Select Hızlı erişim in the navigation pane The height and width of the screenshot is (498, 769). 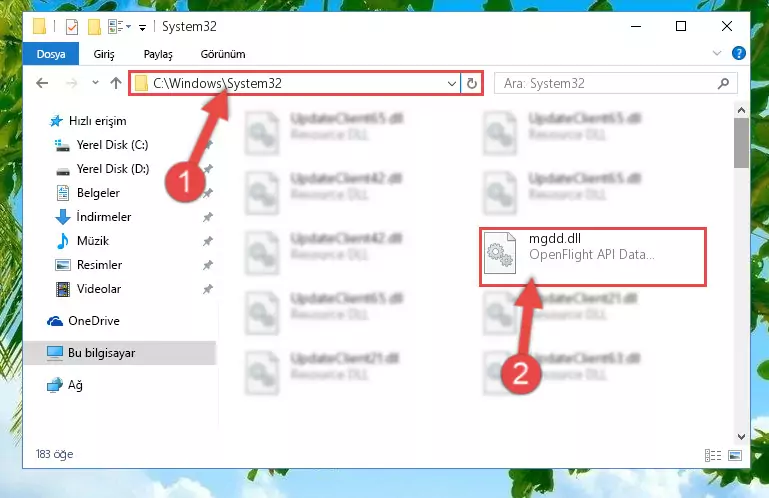[x=98, y=121]
